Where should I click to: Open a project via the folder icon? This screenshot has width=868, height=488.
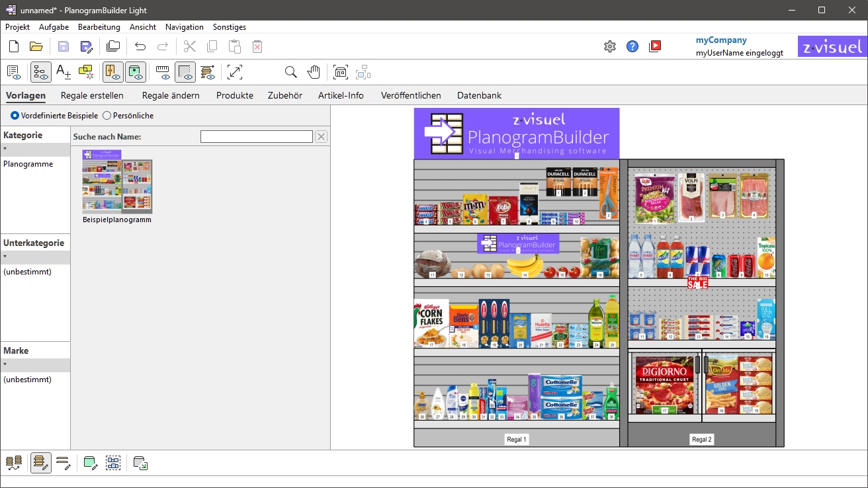tap(36, 46)
